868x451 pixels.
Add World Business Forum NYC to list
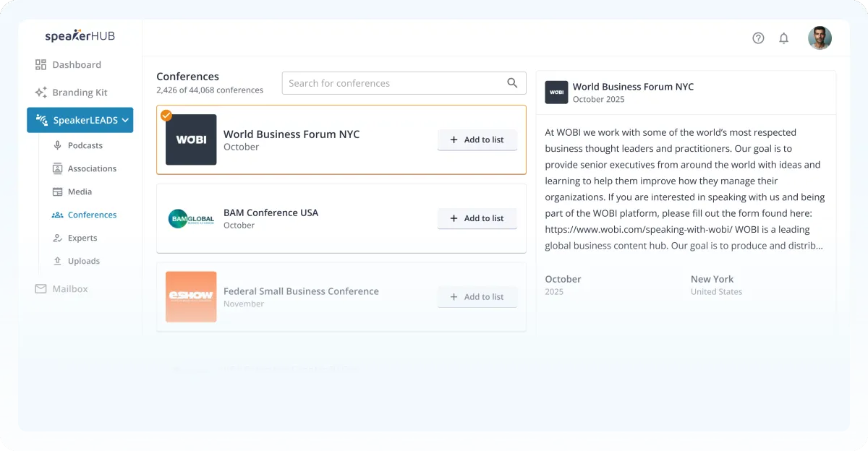pos(477,139)
